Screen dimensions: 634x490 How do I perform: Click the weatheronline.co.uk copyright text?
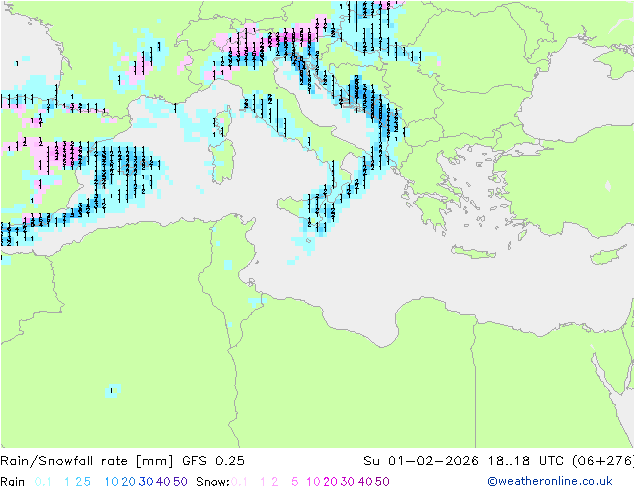[550, 481]
